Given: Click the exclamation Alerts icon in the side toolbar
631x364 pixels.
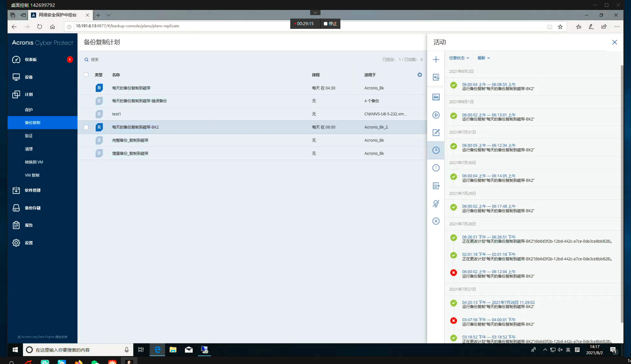Looking at the screenshot, I should tap(436, 168).
